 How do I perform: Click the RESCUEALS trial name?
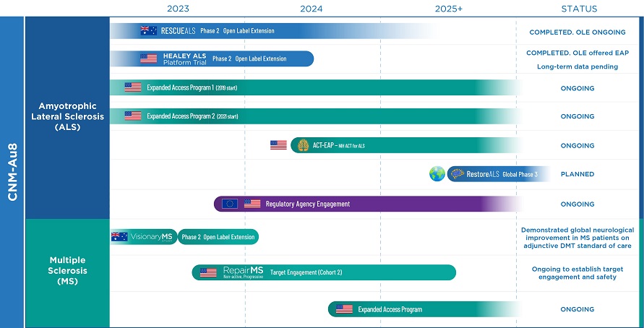pyautogui.click(x=179, y=31)
